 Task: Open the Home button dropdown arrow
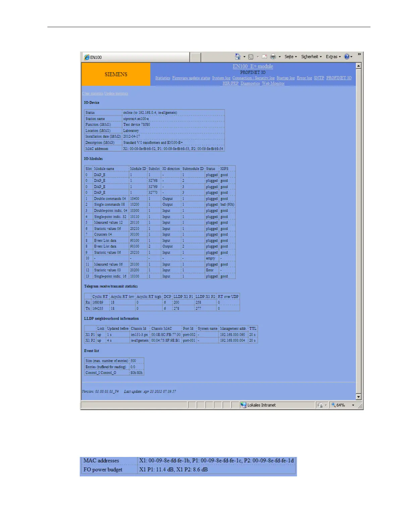(244, 57)
